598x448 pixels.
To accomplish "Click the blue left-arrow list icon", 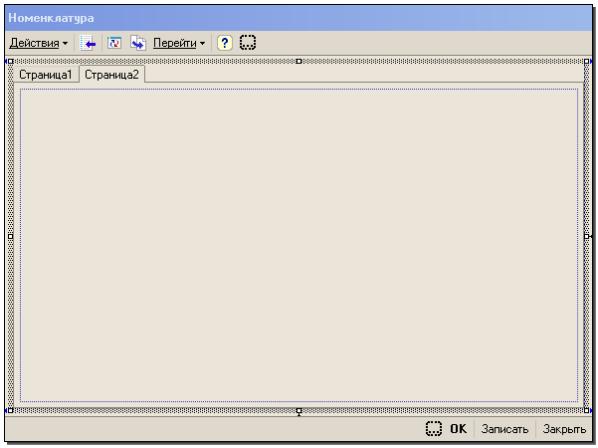I will [88, 43].
